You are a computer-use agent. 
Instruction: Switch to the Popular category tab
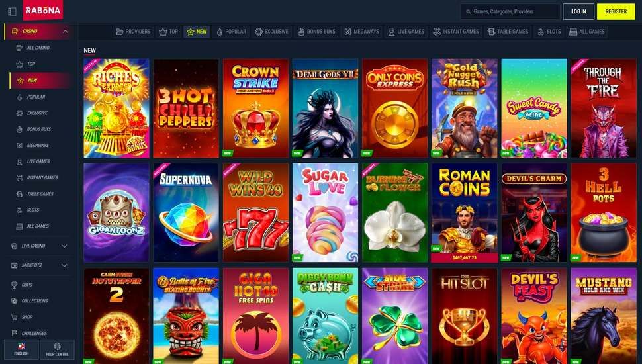[x=232, y=32]
